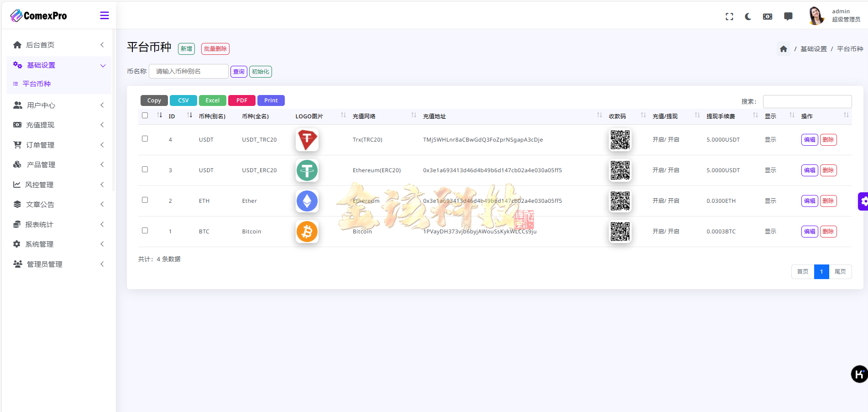This screenshot has width=868, height=412.
Task: Open the money/payment icon in the header
Action: coord(768,16)
